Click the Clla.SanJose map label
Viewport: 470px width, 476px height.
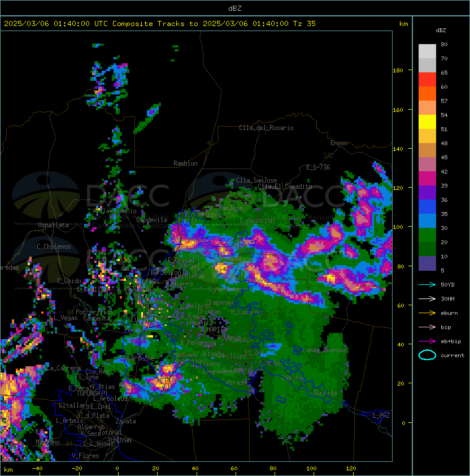click(x=256, y=180)
